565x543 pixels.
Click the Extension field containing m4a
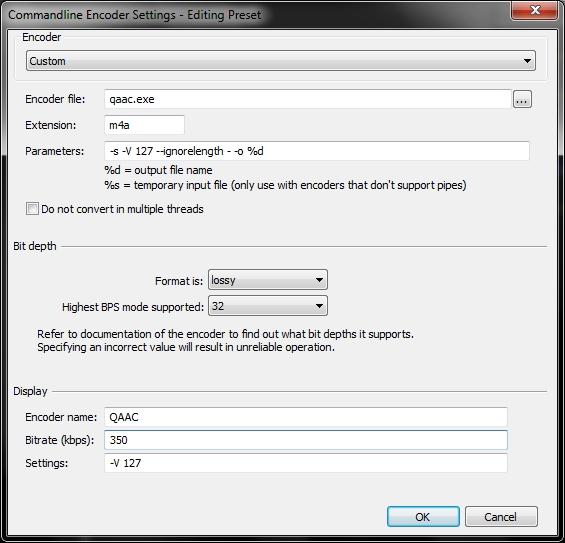(144, 125)
